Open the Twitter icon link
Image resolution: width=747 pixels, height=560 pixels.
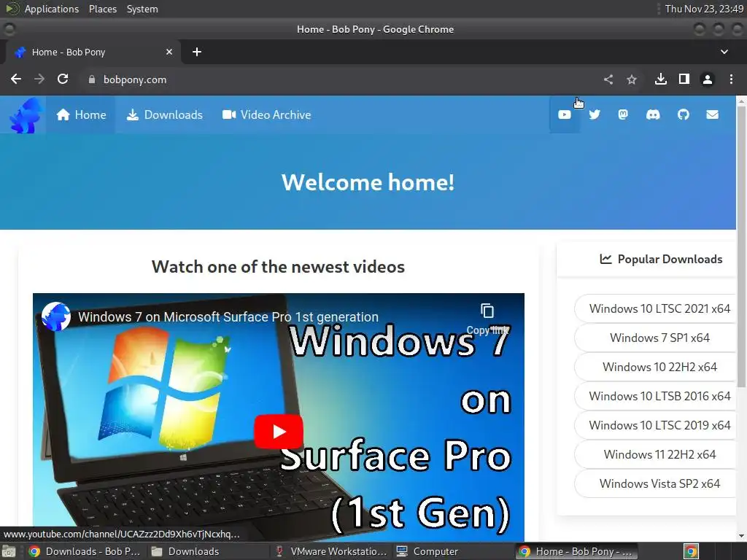click(594, 114)
